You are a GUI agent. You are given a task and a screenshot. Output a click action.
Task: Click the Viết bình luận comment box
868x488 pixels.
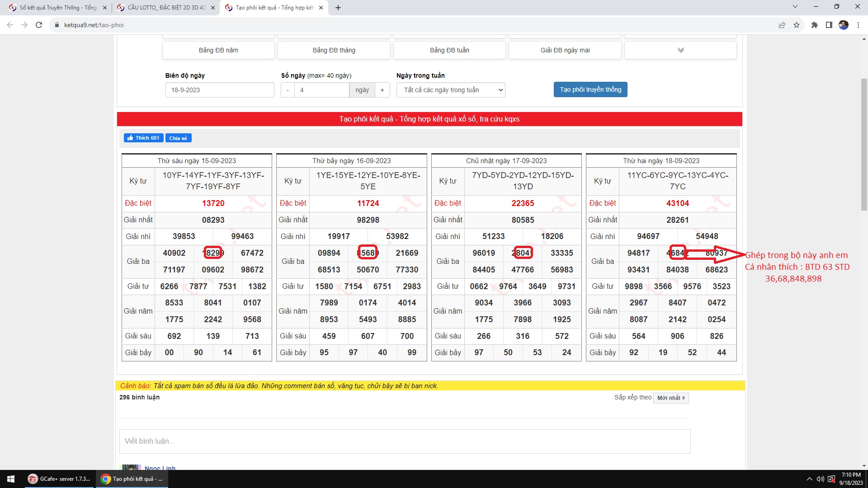(x=405, y=441)
